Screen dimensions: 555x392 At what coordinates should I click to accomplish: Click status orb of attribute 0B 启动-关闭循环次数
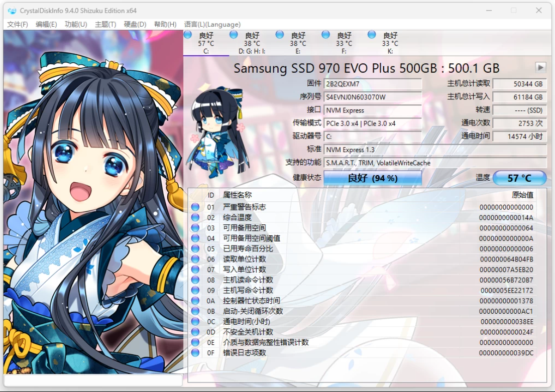click(x=195, y=311)
